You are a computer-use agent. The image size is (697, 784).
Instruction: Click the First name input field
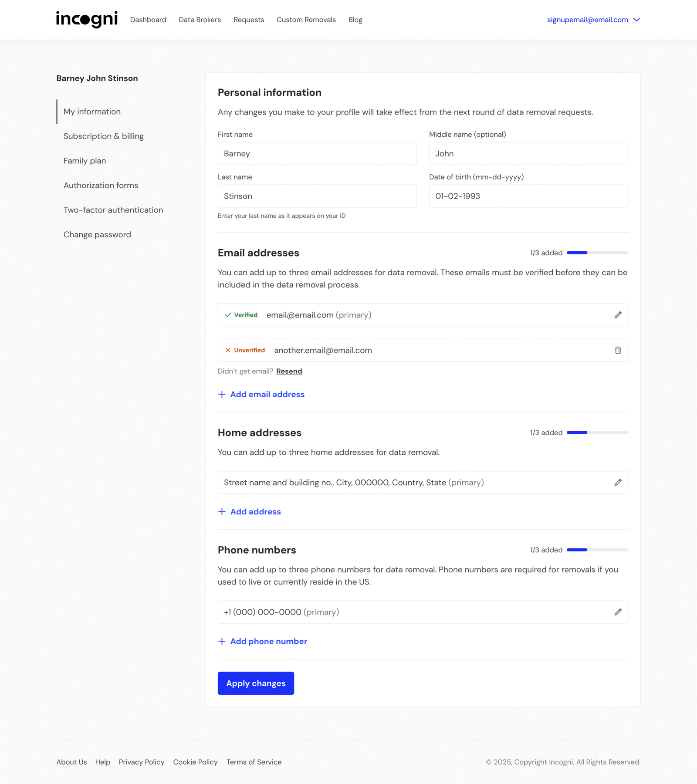click(x=317, y=154)
